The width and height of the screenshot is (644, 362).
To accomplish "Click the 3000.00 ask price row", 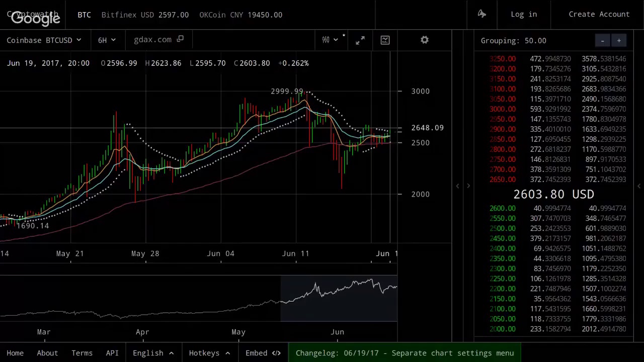I will pos(557,109).
